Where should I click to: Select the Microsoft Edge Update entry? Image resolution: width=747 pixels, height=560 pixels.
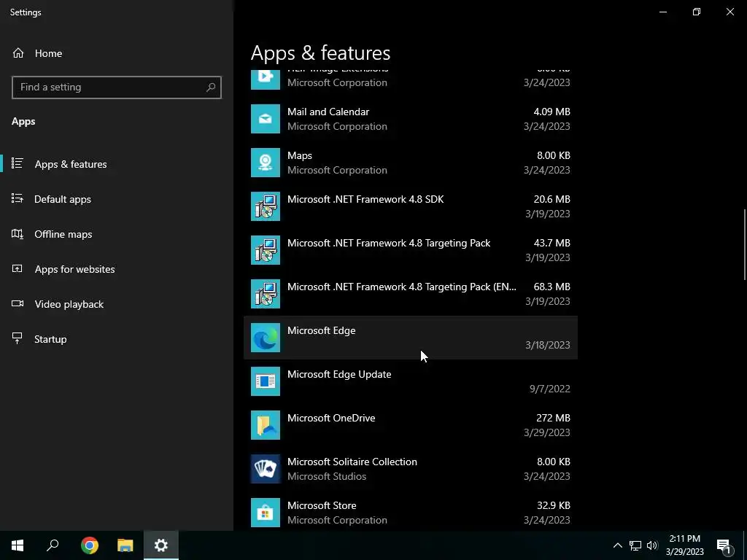411,381
